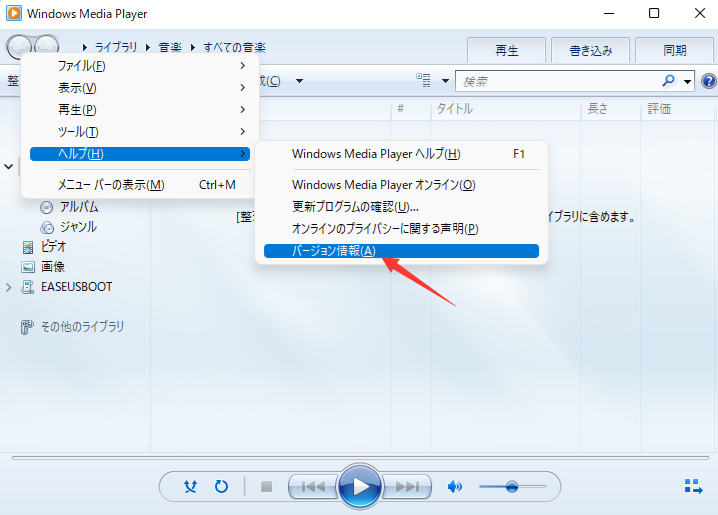Open the search options dropdown arrow

pyautogui.click(x=687, y=81)
